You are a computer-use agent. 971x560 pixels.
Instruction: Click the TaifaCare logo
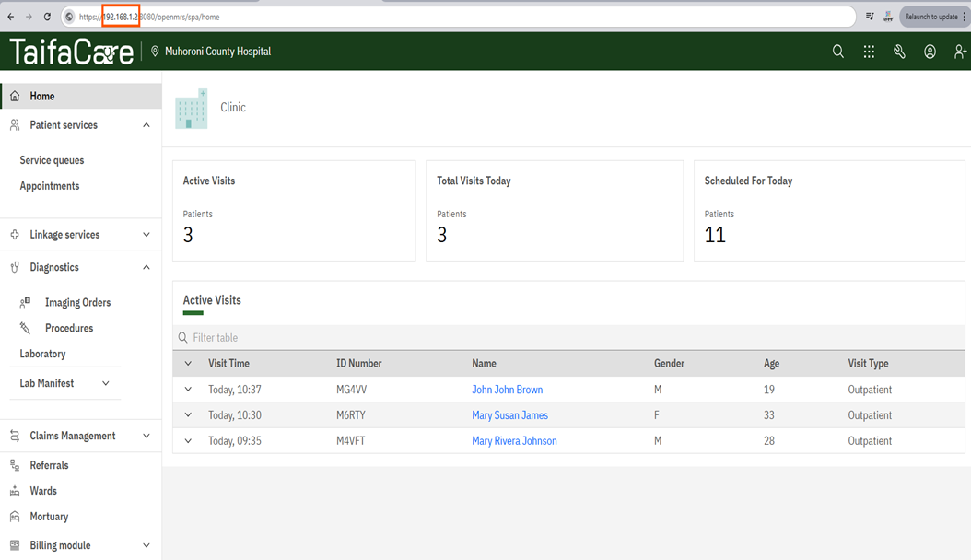tap(71, 52)
